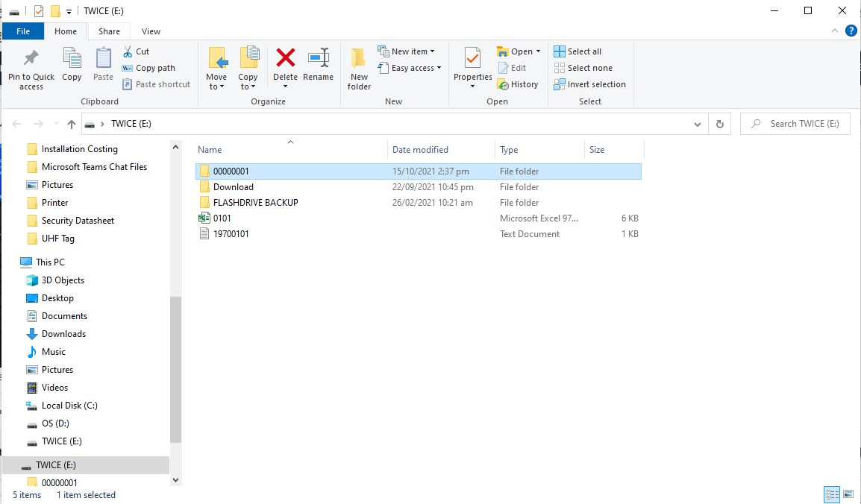Expand the address bar history dropdown

pos(698,125)
